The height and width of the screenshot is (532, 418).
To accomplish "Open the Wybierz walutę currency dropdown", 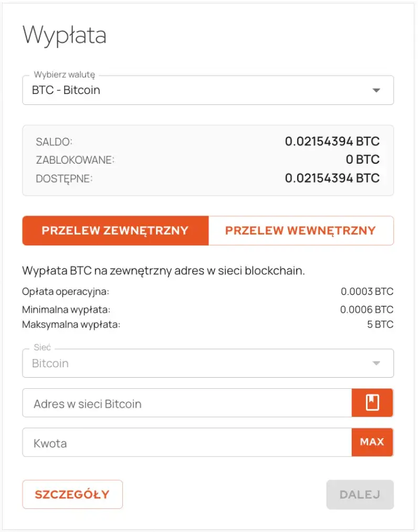I will pos(207,90).
